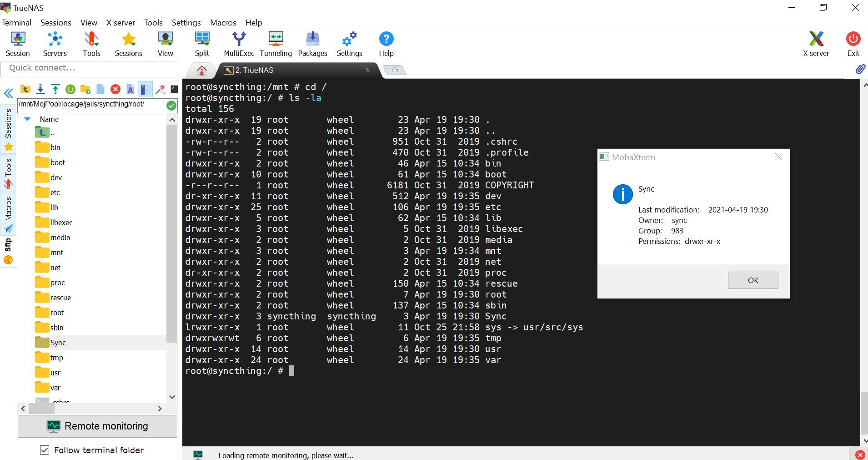The image size is (868, 460).
Task: Click the View toolbar icon
Action: pyautogui.click(x=165, y=44)
